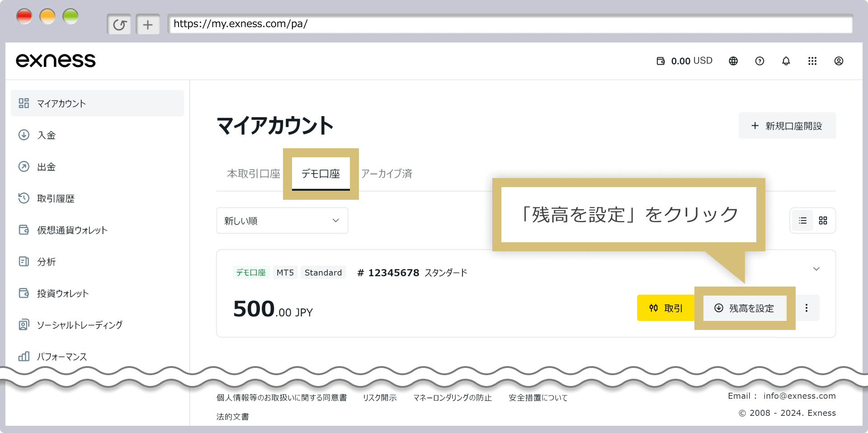Click the 新規口座開設 button
The height and width of the screenshot is (433, 868).
coord(787,126)
